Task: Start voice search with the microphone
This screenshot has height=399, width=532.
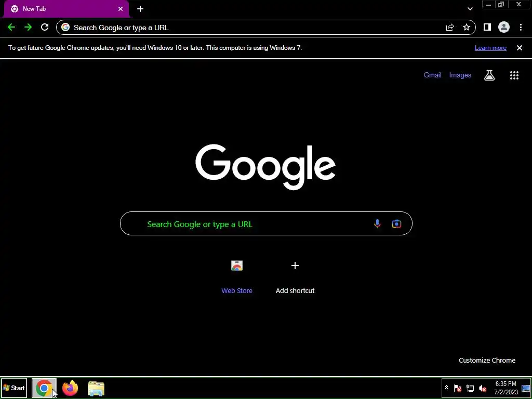Action: (x=377, y=223)
